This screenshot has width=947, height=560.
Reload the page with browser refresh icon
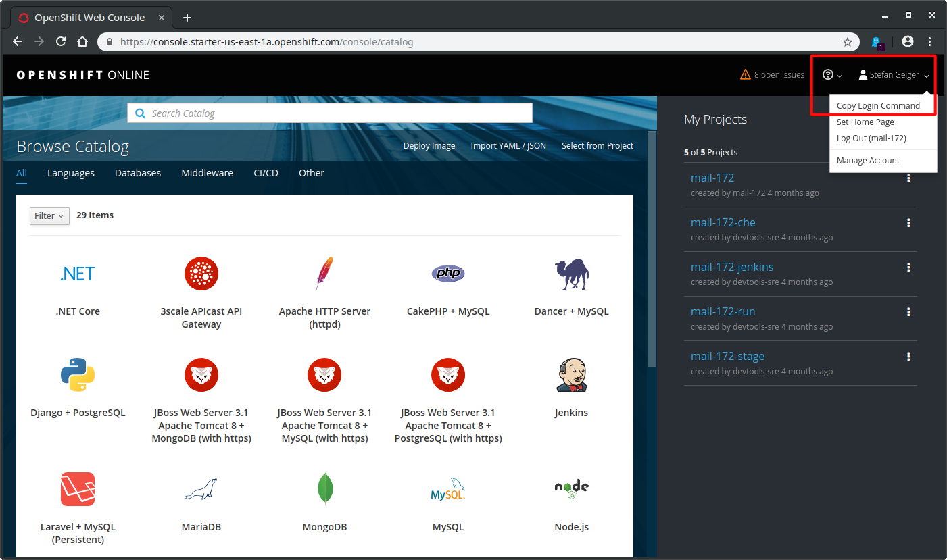click(61, 41)
